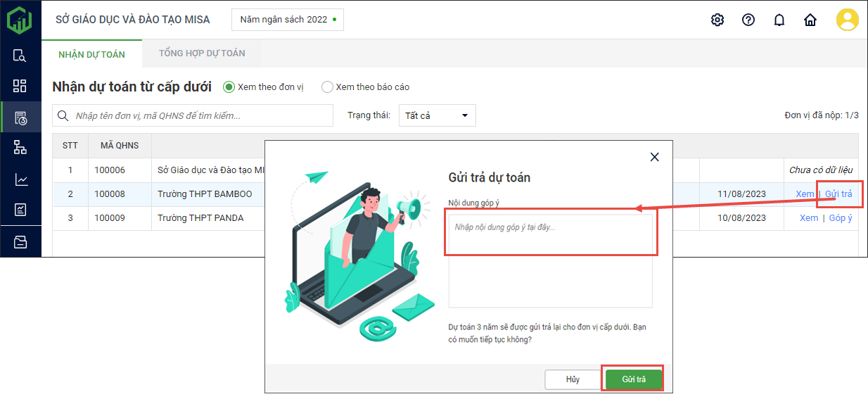This screenshot has width=868, height=399.
Task: Select the 'Xem theo đơn vị' radio option
Action: tap(229, 87)
